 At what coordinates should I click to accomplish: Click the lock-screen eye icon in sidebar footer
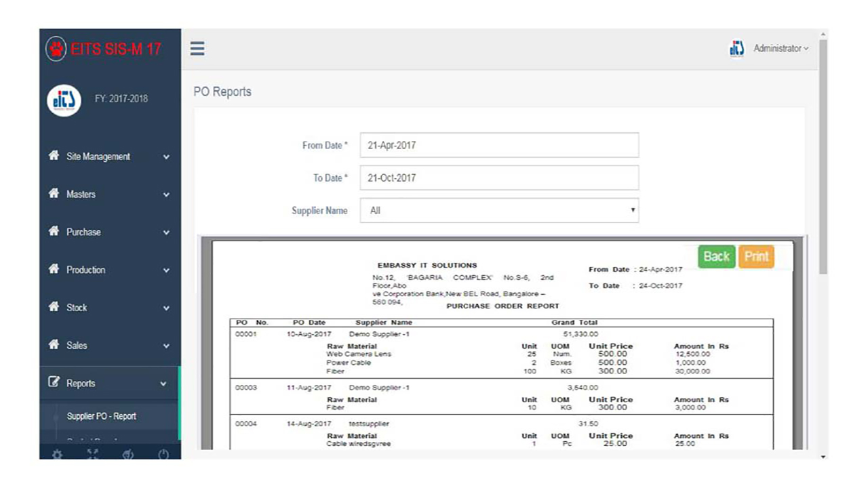pos(128,454)
